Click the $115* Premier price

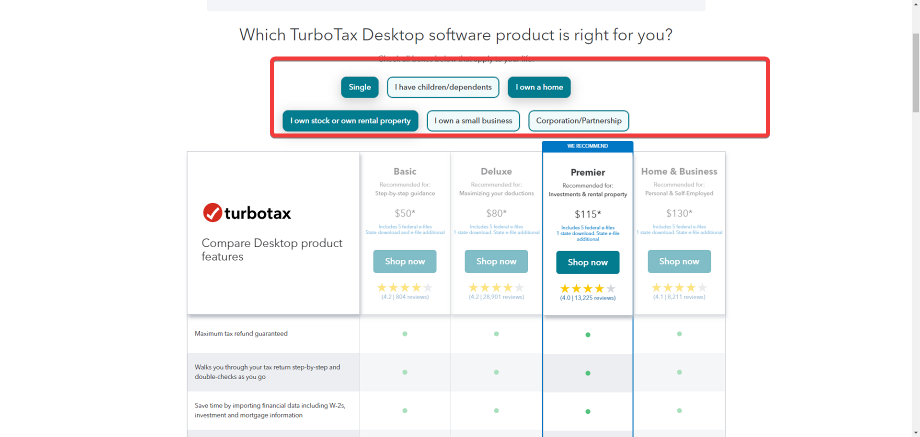[x=588, y=214]
